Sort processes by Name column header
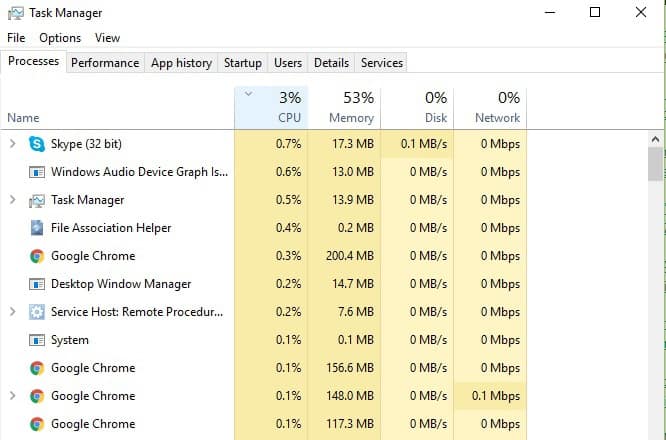 click(x=23, y=118)
